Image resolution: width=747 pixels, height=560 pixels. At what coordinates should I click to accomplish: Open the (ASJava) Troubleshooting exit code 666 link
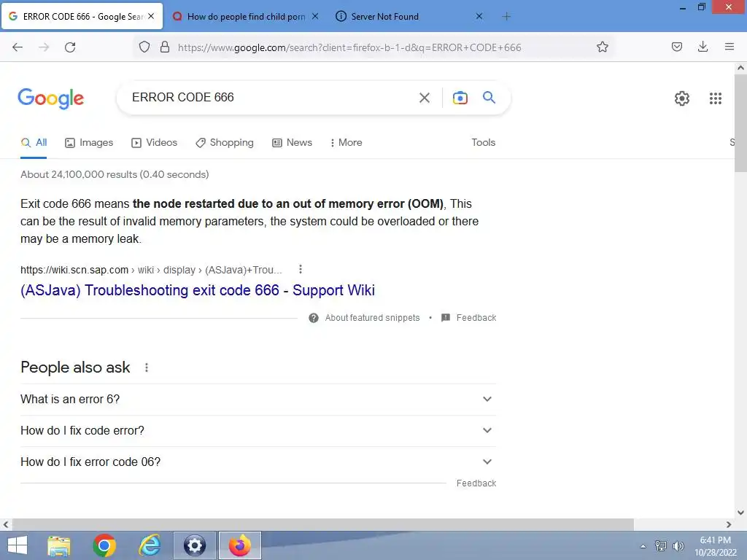[198, 290]
